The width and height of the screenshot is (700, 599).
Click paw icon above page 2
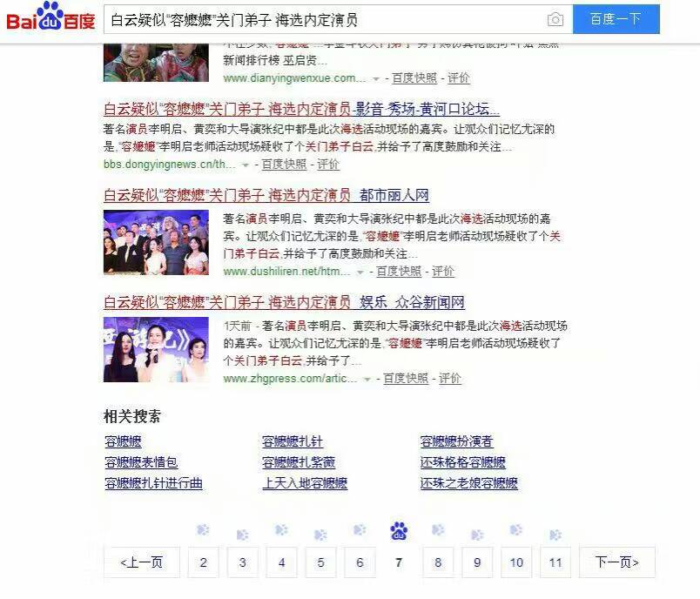(203, 530)
